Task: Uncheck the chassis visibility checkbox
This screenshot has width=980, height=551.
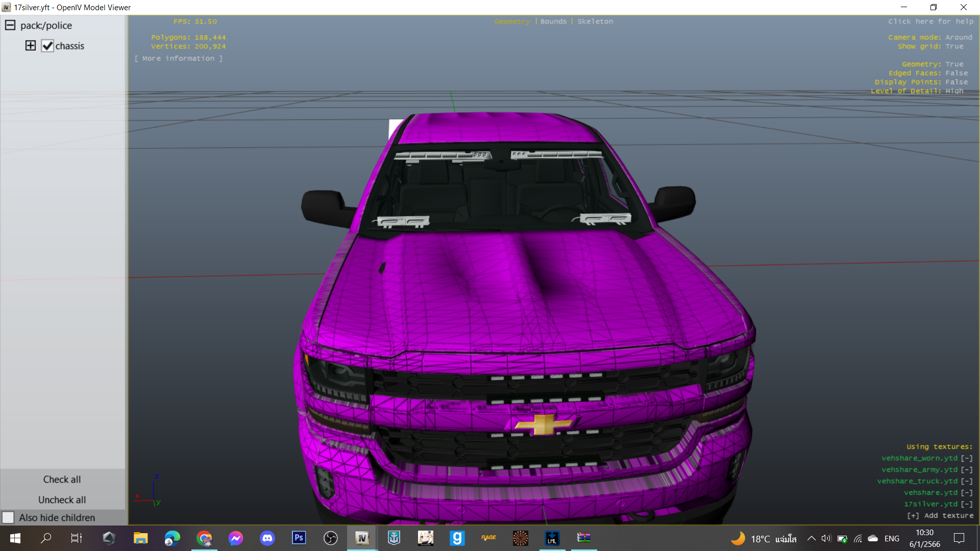Action: click(x=47, y=46)
